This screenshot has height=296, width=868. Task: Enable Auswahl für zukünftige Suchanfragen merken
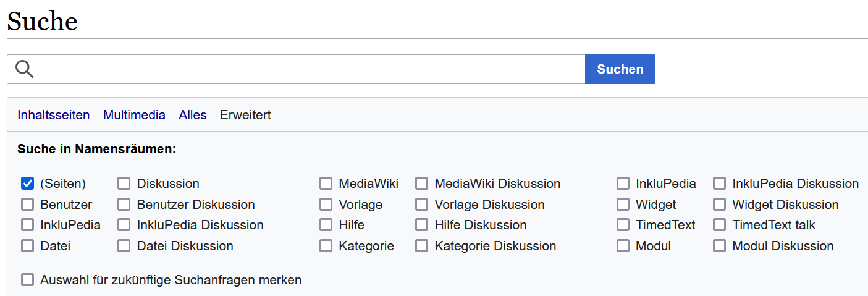(x=27, y=280)
